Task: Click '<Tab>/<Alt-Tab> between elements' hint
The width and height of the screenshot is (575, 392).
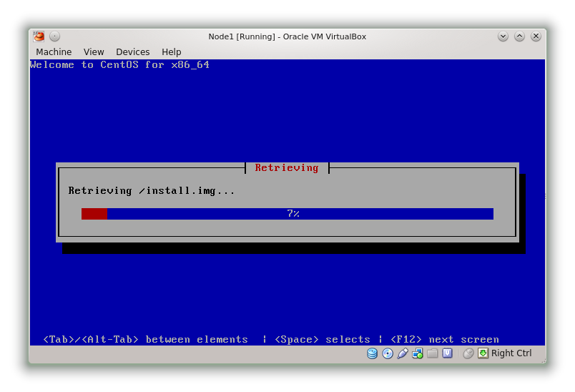Action: (146, 340)
